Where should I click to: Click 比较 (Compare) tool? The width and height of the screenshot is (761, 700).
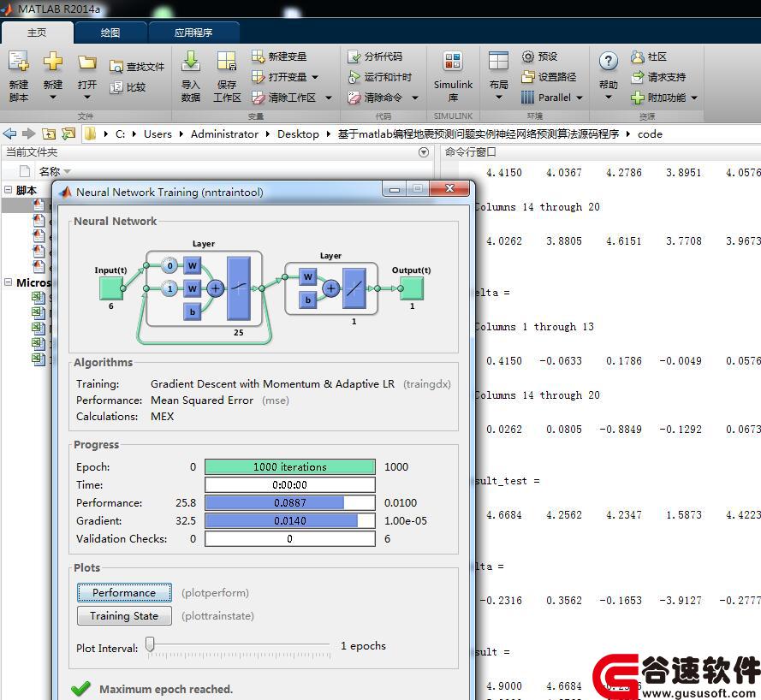click(128, 87)
